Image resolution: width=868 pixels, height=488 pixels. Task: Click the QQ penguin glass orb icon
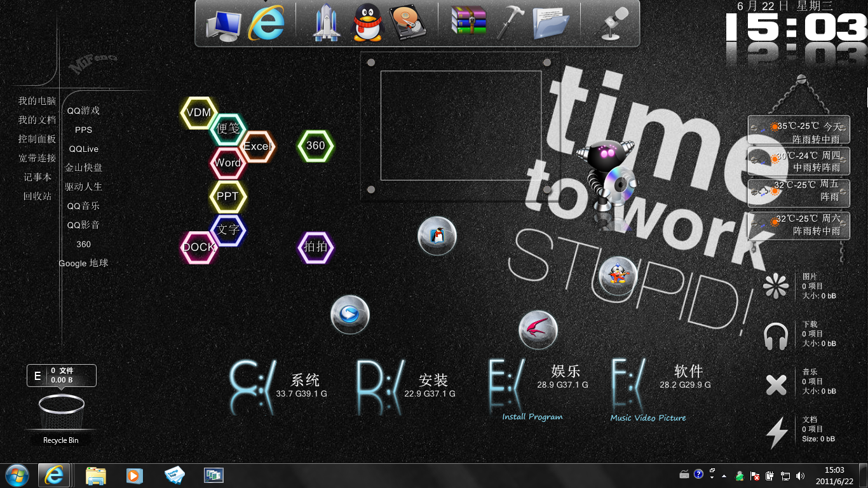(437, 236)
